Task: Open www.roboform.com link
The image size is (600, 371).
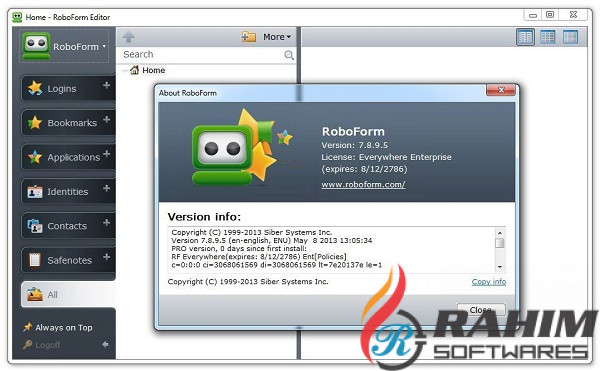Action: [363, 184]
